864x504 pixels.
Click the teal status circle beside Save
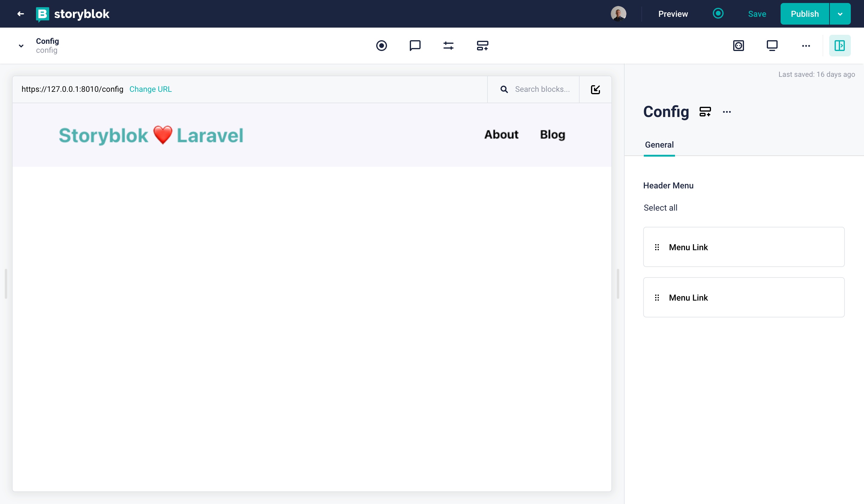coord(718,13)
